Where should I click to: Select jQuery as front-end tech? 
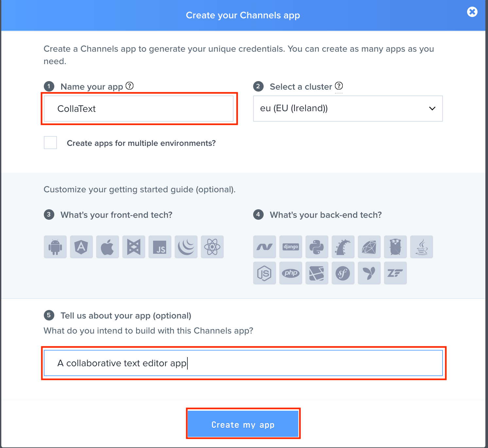pyautogui.click(x=186, y=247)
